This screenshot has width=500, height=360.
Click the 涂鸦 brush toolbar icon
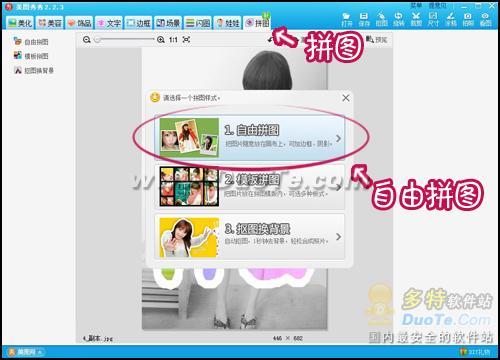click(451, 19)
